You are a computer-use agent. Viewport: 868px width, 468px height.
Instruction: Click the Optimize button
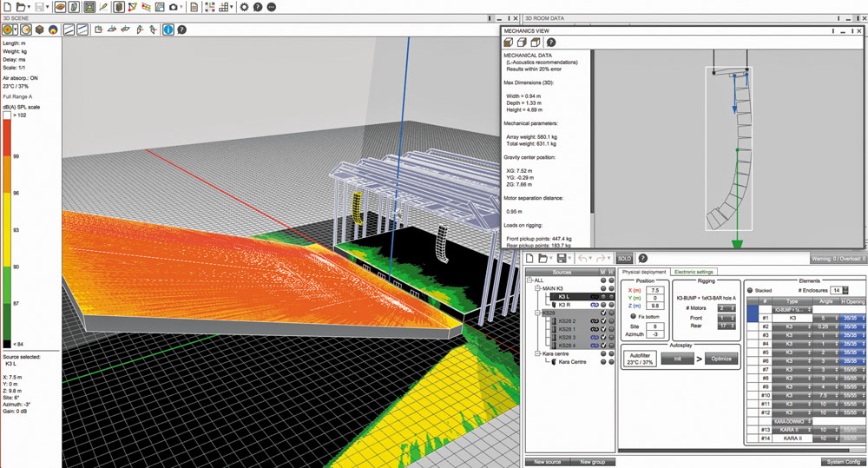pyautogui.click(x=720, y=358)
